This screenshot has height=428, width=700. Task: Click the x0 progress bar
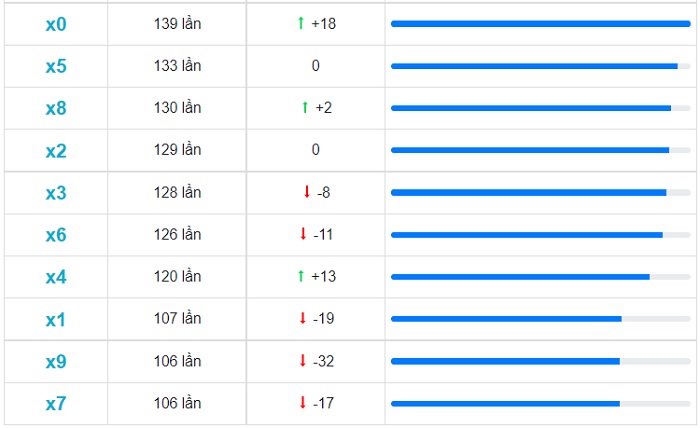coord(541,24)
